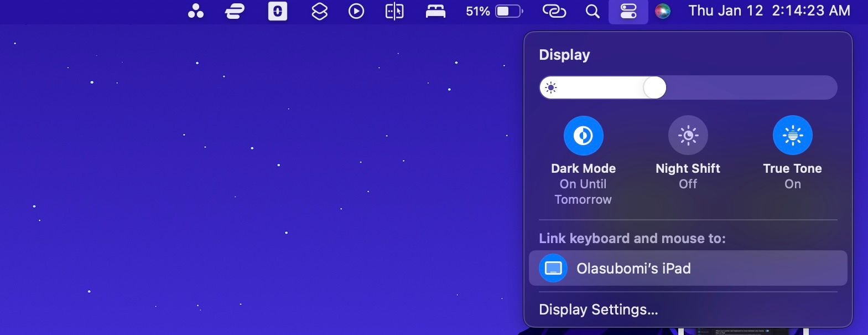The height and width of the screenshot is (335, 868).
Task: Click the sun icon on brightness slider
Action: [x=551, y=87]
